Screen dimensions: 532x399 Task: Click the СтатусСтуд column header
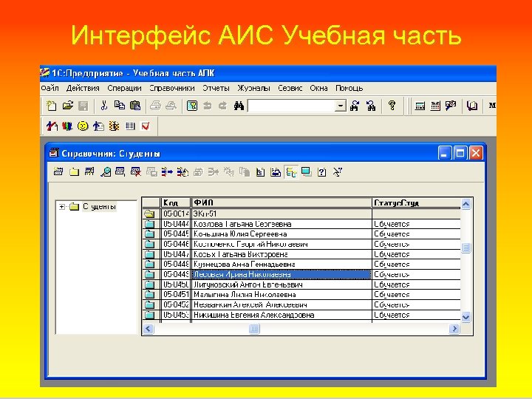(416, 203)
